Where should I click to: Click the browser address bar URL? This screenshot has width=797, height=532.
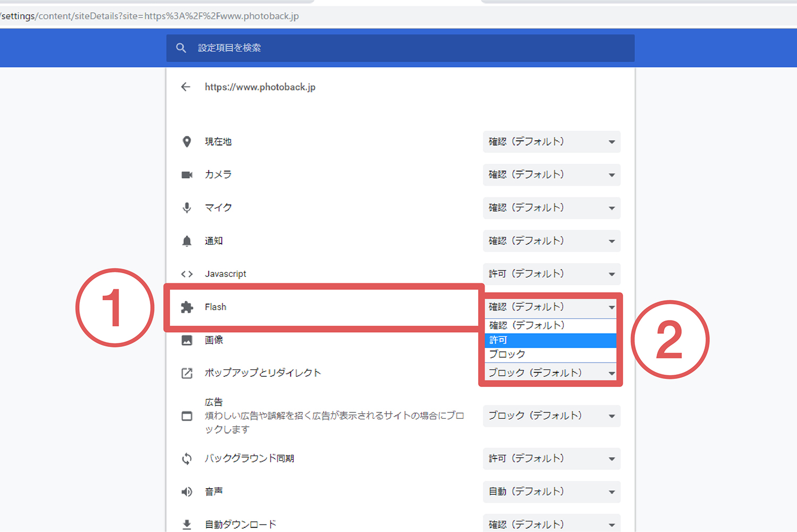[x=150, y=16]
